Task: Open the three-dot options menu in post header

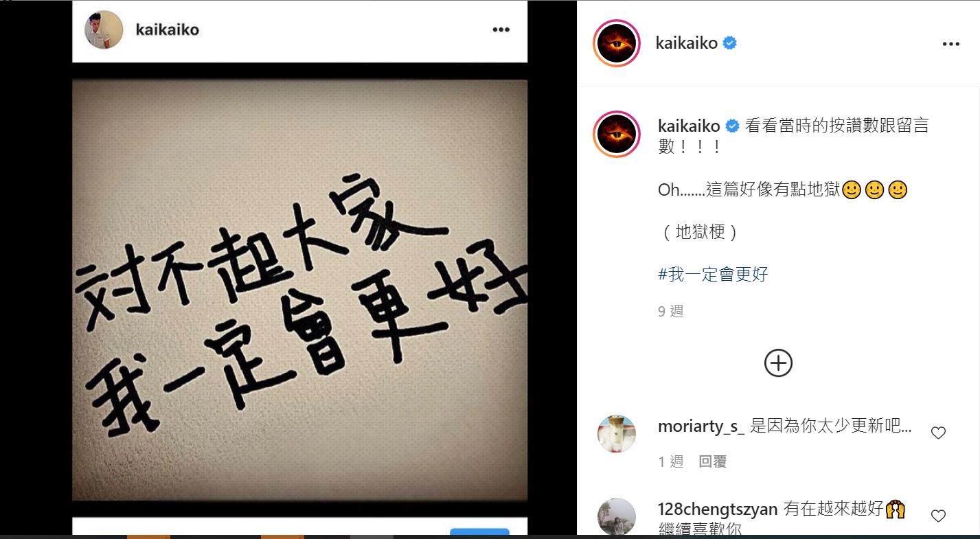Action: pos(950,44)
